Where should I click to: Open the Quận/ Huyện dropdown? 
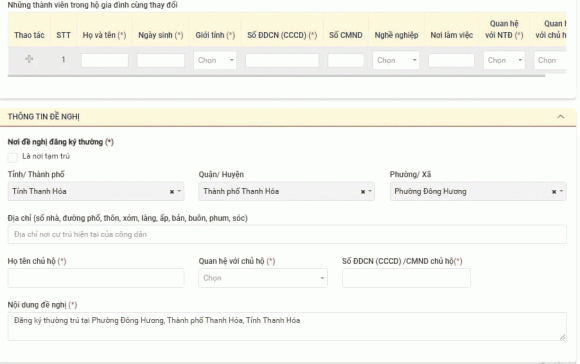[x=286, y=191]
